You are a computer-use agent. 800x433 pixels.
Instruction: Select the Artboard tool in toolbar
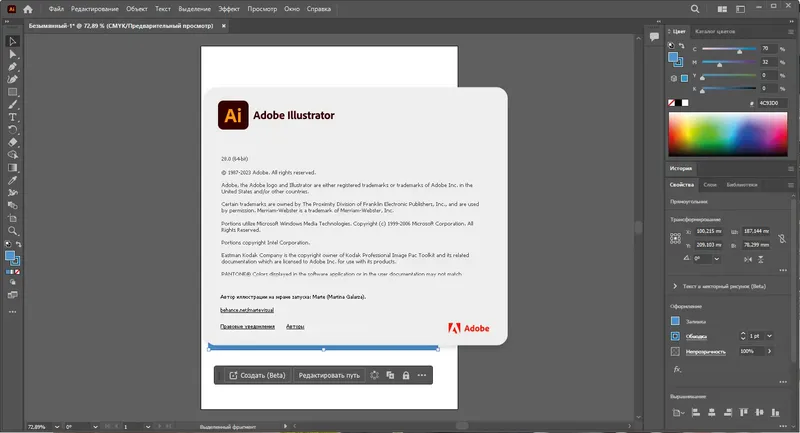[13, 218]
